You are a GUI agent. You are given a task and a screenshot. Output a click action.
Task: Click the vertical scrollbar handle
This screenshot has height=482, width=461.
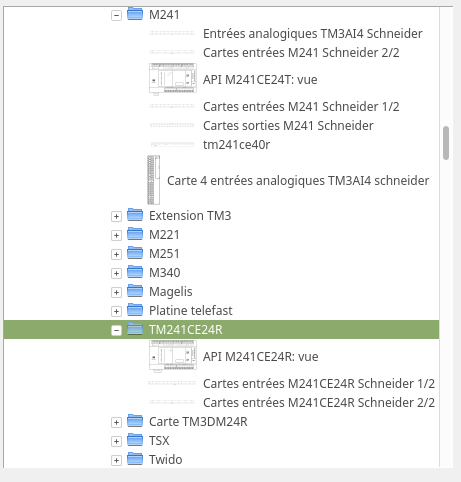[446, 143]
